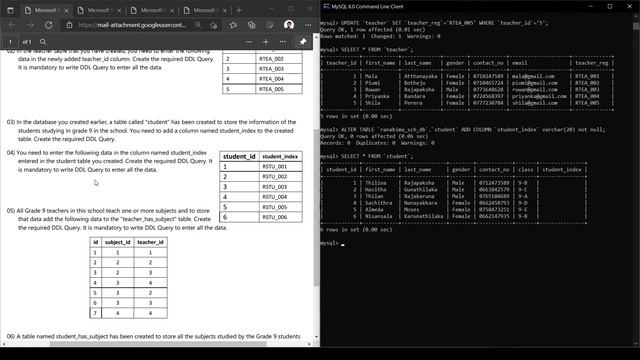Close the fourth Microsoft tab
The width and height of the screenshot is (640, 360).
tap(224, 10)
